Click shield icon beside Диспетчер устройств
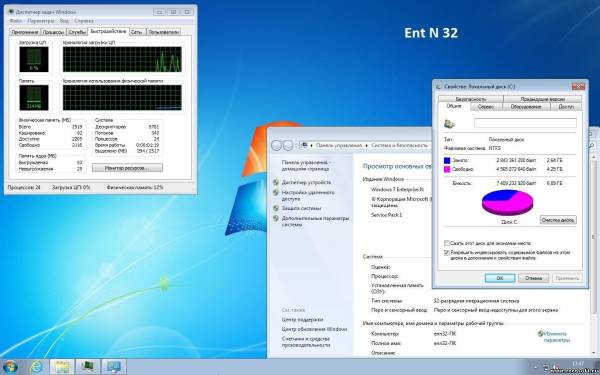600x375 pixels. pyautogui.click(x=276, y=183)
